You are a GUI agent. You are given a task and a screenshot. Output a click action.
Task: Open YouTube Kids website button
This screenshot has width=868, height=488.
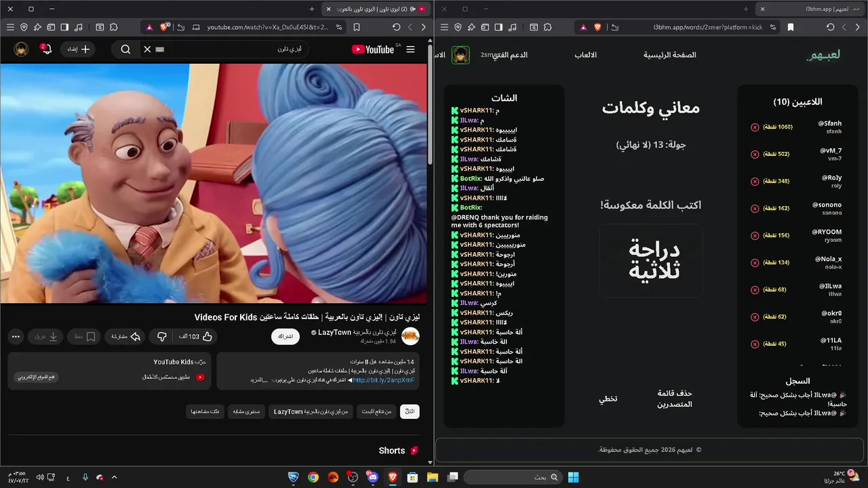tap(37, 377)
